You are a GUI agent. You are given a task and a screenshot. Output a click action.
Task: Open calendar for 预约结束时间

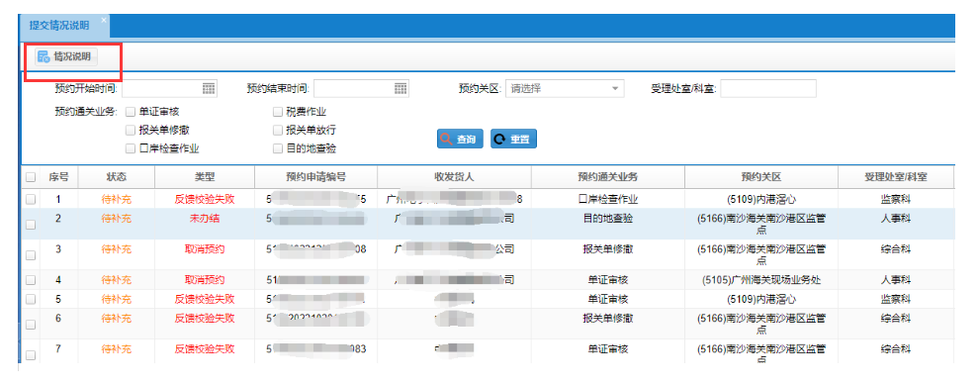(x=401, y=89)
